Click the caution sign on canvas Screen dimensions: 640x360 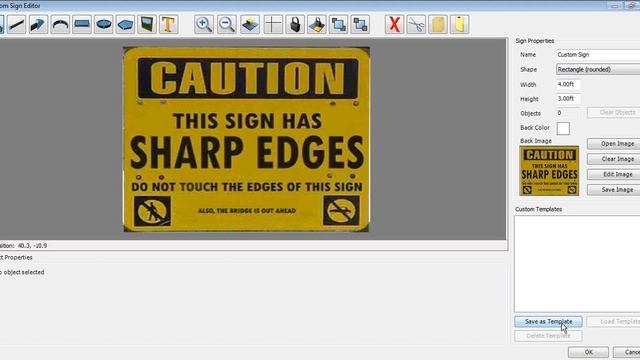[x=247, y=139]
